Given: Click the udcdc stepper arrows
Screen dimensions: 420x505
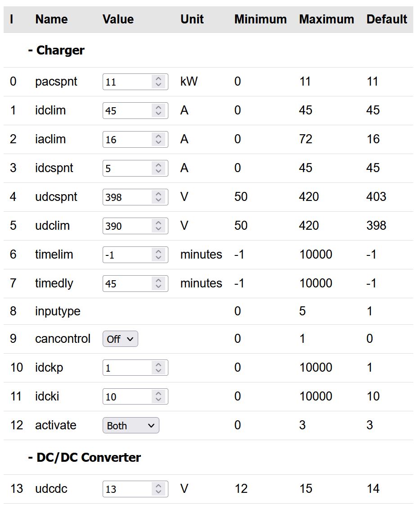Looking at the screenshot, I should pos(158,489).
